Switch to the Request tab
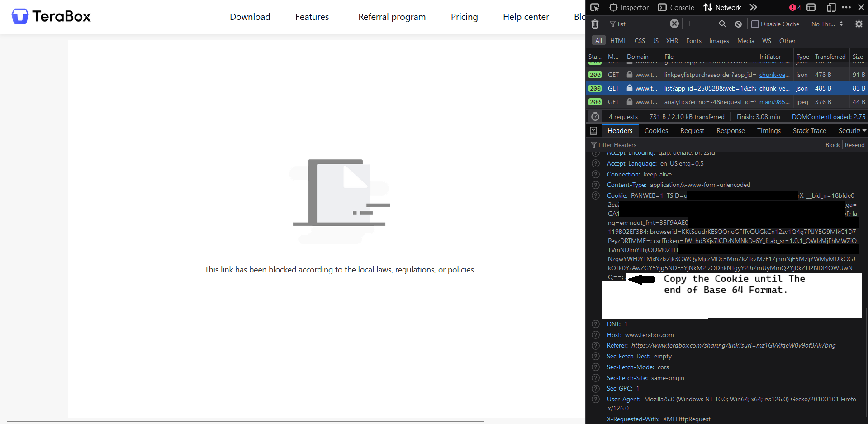Image resolution: width=868 pixels, height=424 pixels. click(692, 131)
